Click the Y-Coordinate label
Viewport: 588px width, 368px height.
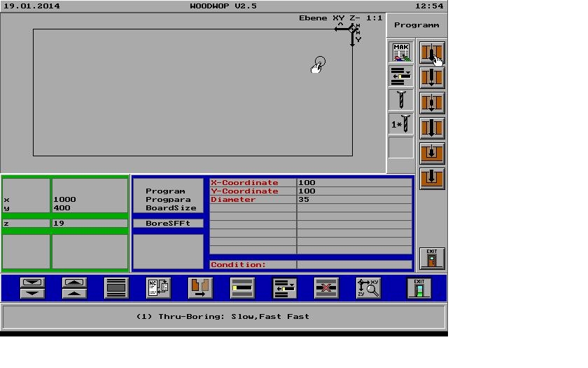(x=244, y=191)
